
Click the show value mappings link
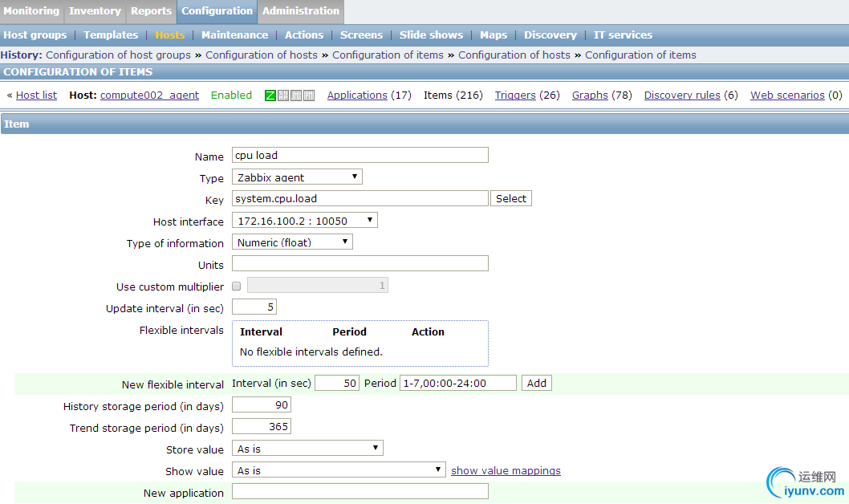click(x=506, y=470)
